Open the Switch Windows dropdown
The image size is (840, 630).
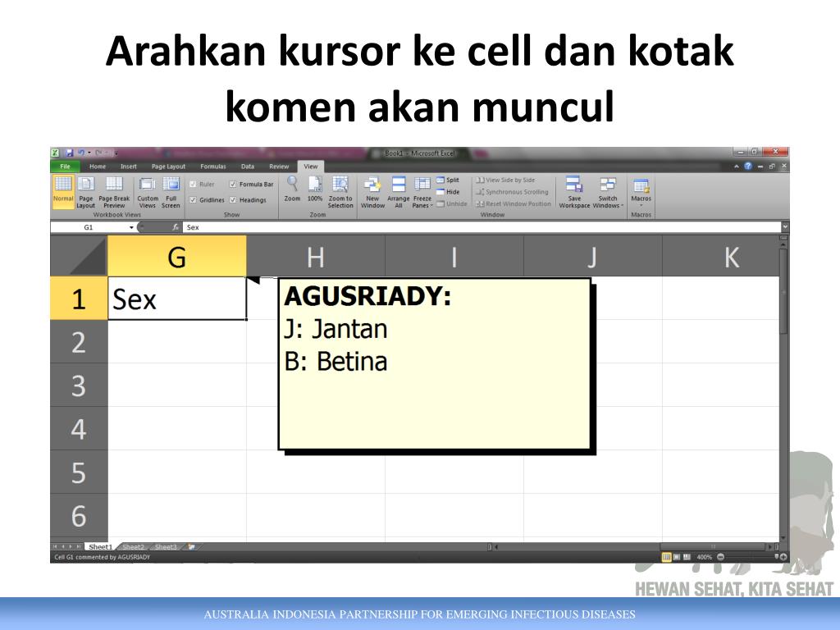608,191
